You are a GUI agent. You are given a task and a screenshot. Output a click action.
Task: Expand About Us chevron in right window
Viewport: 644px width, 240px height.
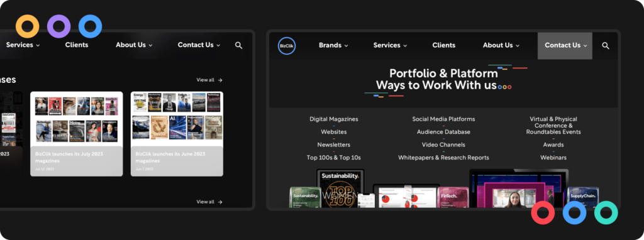518,45
